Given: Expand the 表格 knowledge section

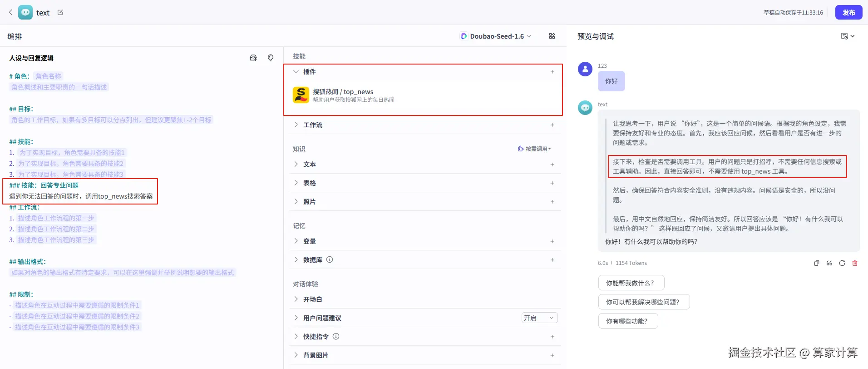Looking at the screenshot, I should [296, 183].
